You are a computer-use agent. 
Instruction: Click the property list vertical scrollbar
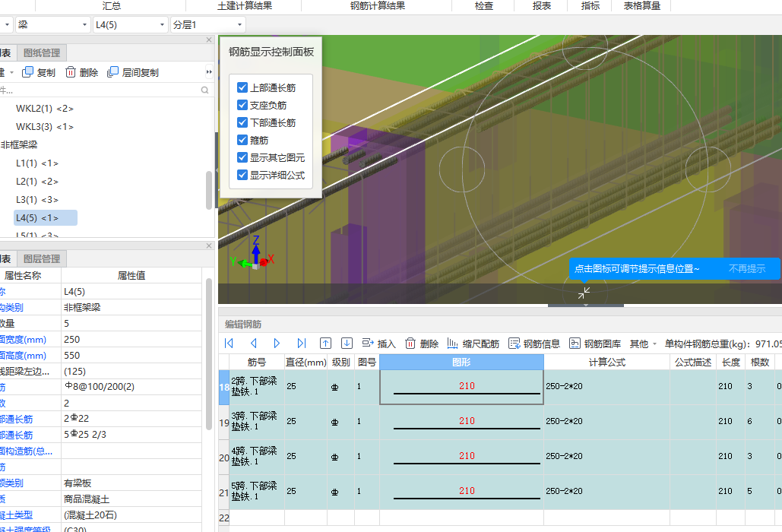(209, 354)
